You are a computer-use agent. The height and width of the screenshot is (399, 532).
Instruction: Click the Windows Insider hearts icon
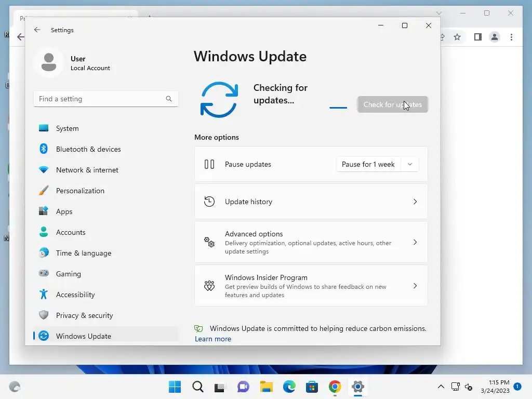pos(209,286)
